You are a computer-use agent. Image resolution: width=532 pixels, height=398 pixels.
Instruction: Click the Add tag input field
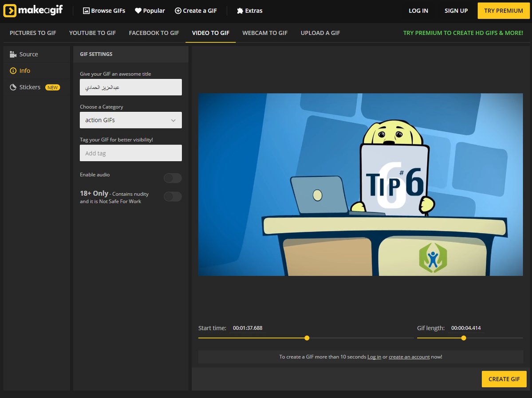[x=130, y=153]
